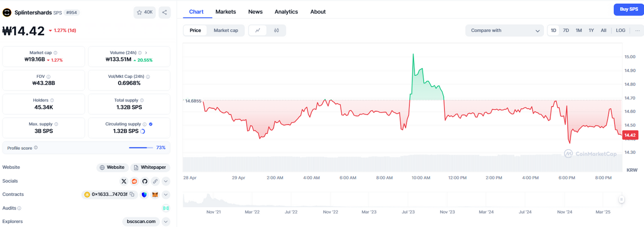Select the 1D time range
The image size is (644, 227).
point(554,31)
